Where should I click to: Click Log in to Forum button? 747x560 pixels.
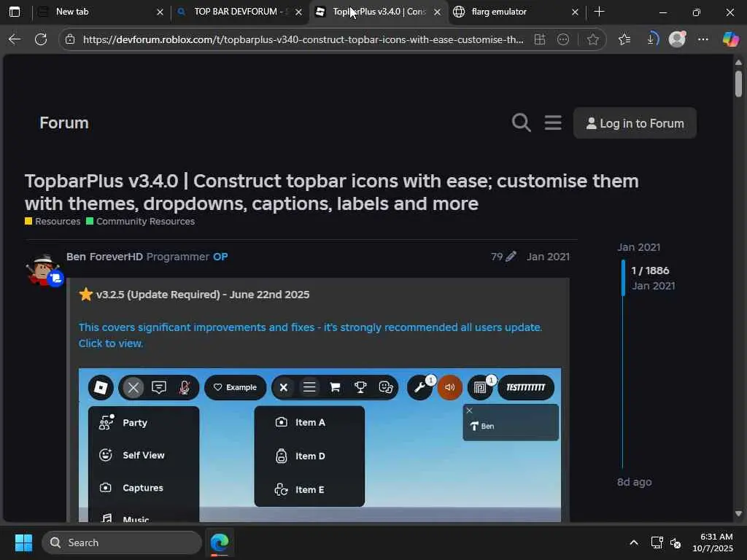[x=635, y=122]
